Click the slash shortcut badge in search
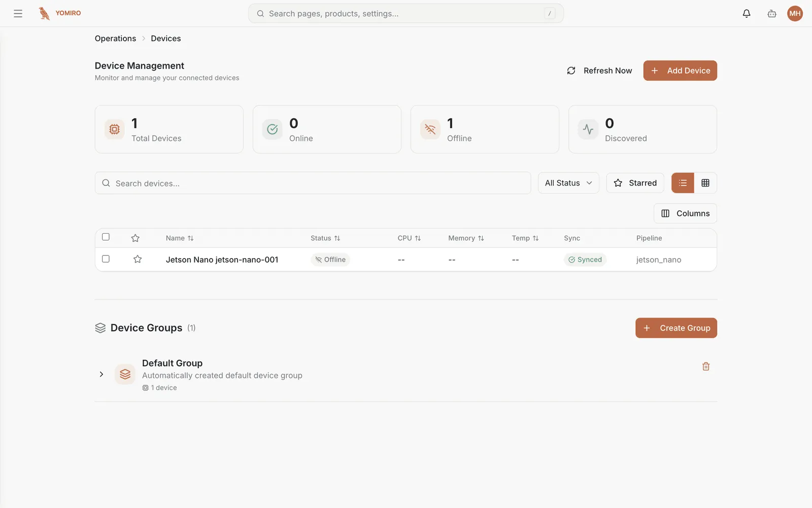Screen dimensions: 812x508 click(x=550, y=14)
